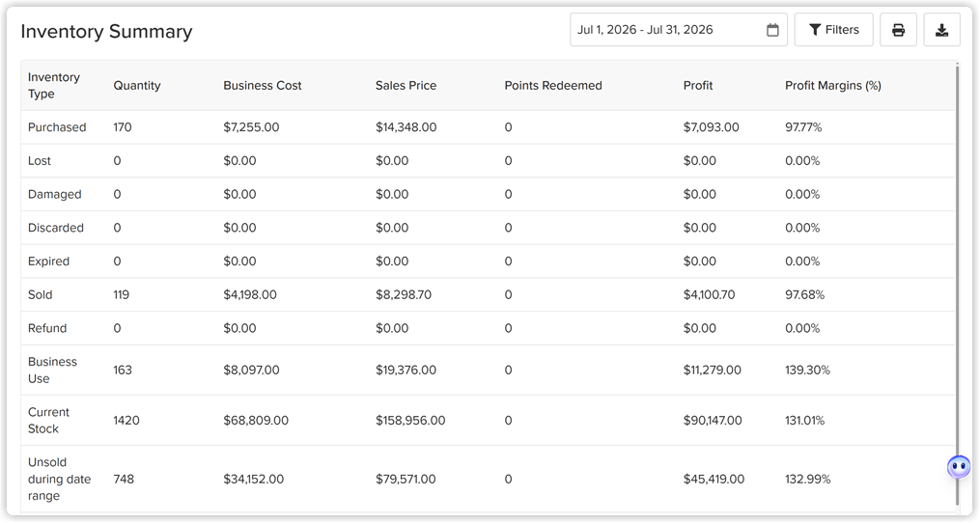The width and height of the screenshot is (980, 523).
Task: Click the sales price $14,348.00
Action: (406, 127)
